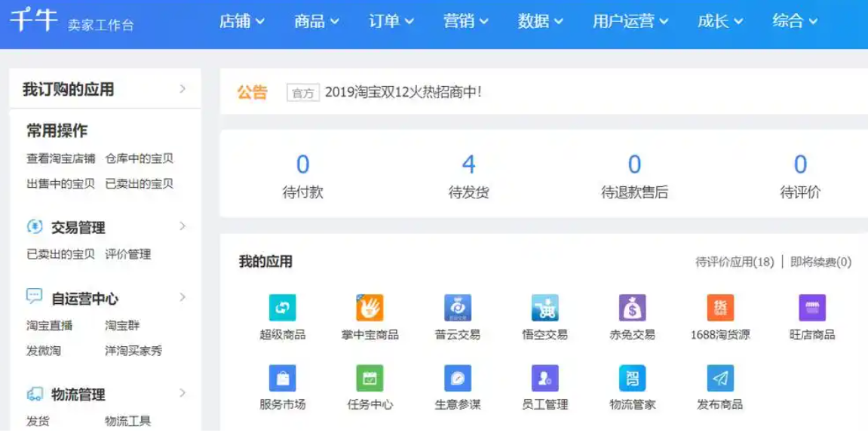Open the 赤兔交易 money bag icon
Screen dimensions: 868x445
click(632, 308)
